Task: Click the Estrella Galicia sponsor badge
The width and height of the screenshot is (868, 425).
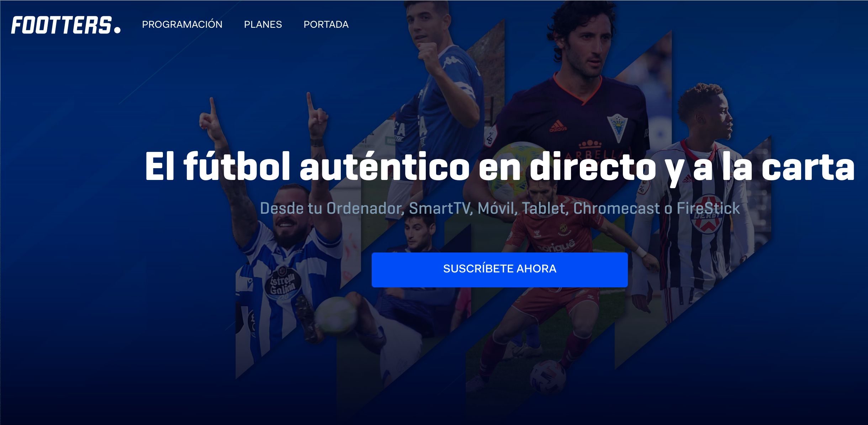Action: (283, 283)
